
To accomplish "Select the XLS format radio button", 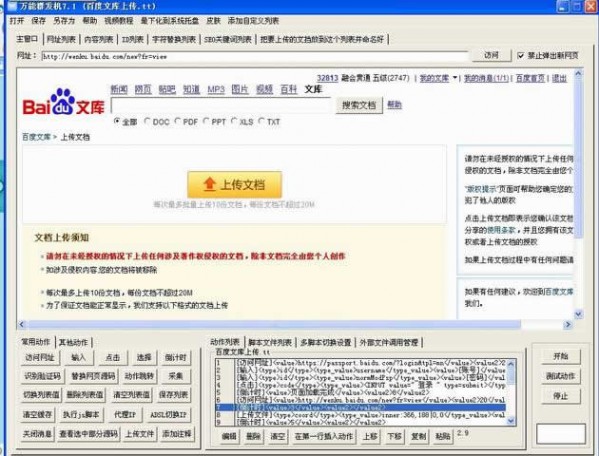I will [x=234, y=121].
